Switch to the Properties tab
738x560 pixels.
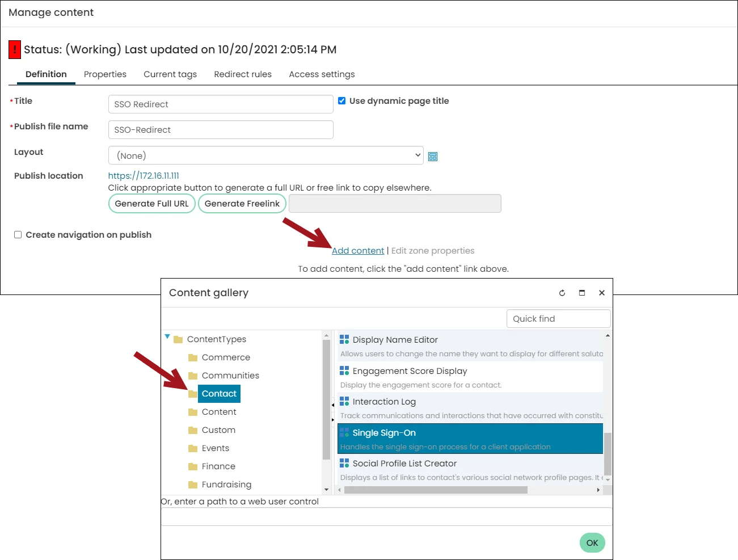105,74
